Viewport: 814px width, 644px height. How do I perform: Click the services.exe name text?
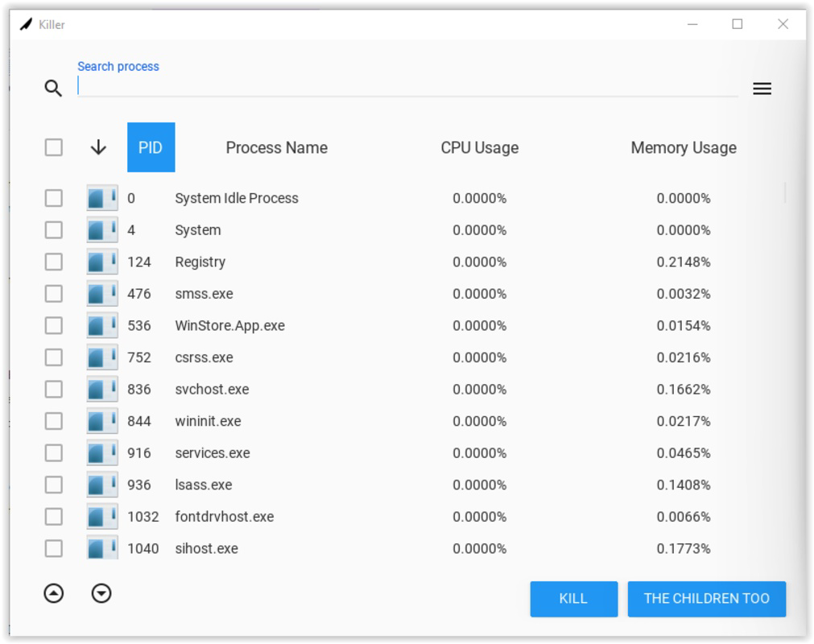[213, 453]
